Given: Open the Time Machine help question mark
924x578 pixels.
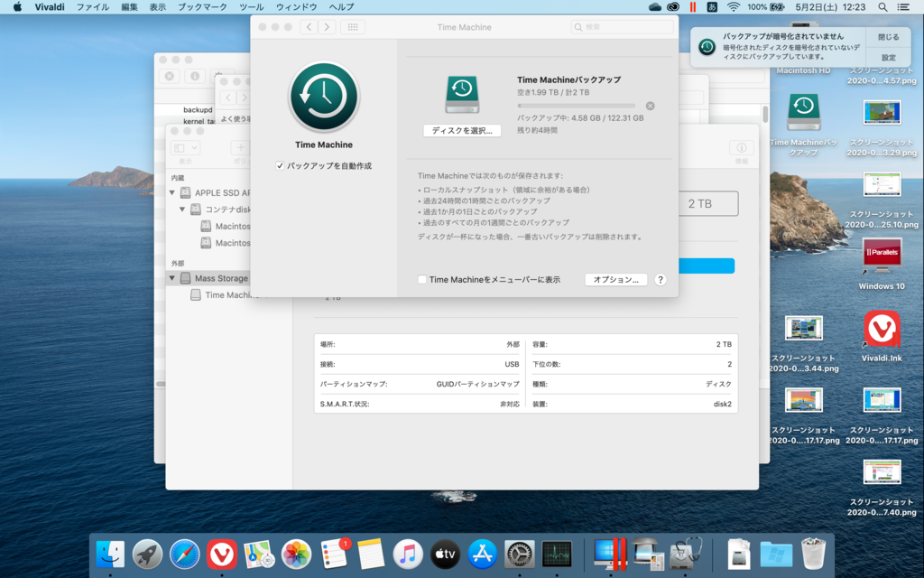Looking at the screenshot, I should pyautogui.click(x=660, y=280).
